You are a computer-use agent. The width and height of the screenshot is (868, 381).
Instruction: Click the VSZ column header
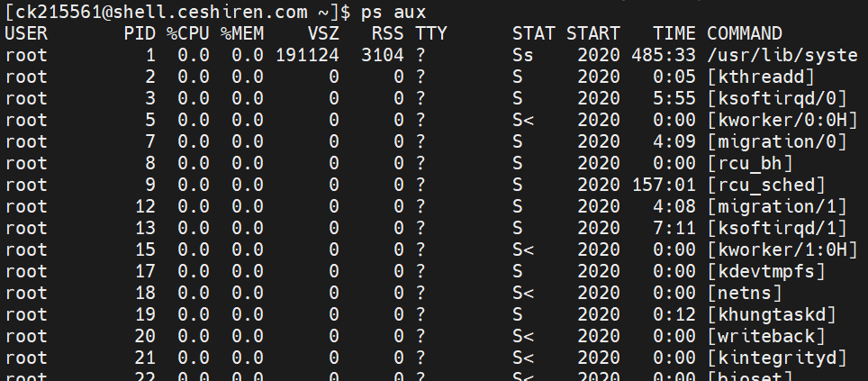(323, 33)
